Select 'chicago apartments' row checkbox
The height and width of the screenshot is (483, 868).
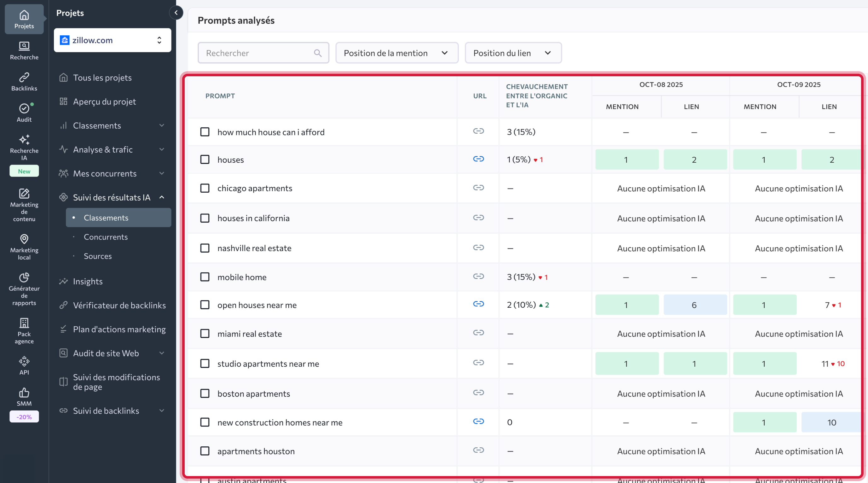pyautogui.click(x=205, y=188)
